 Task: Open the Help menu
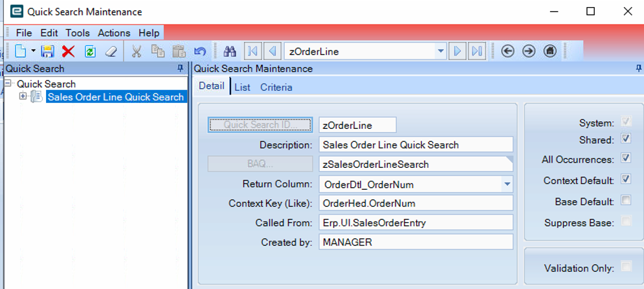click(149, 33)
